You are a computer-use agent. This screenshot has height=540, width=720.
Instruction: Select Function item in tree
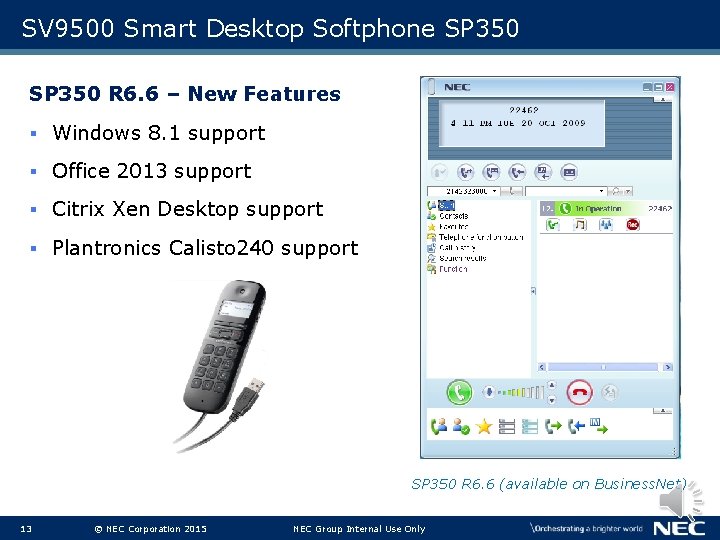click(x=448, y=269)
